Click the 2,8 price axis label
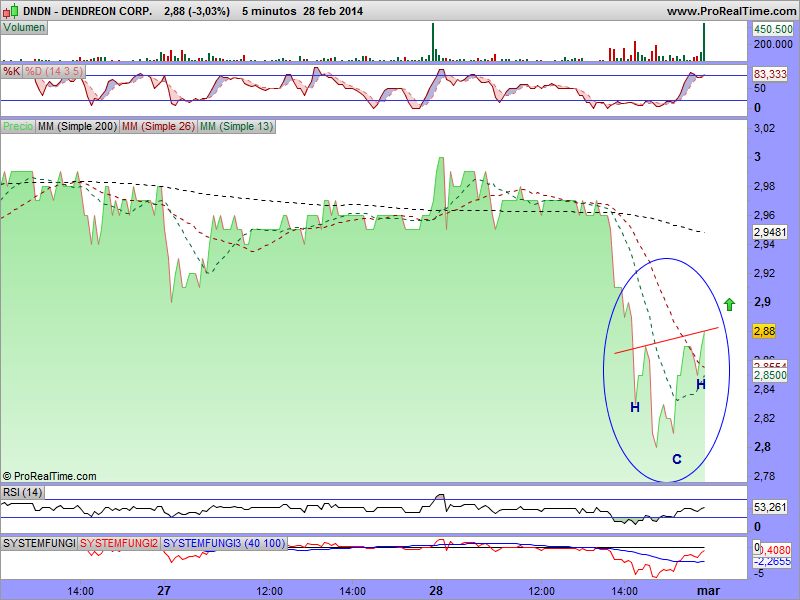 [762, 447]
